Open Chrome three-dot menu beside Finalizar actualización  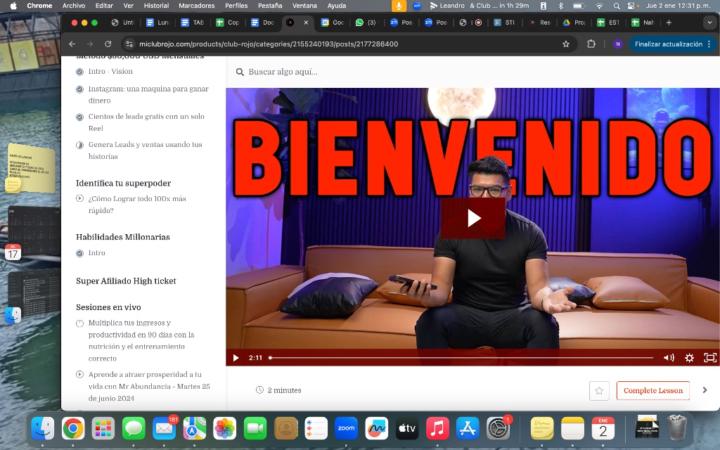coord(709,44)
